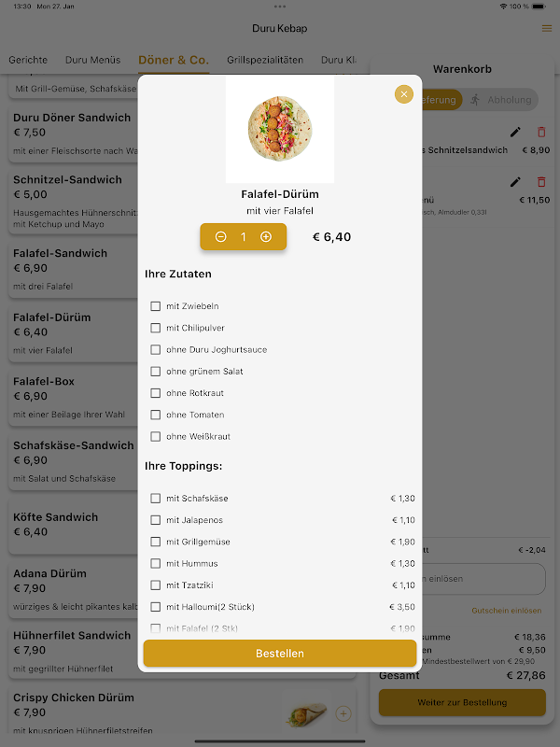The image size is (560, 747).
Task: Select the Abholung pickup option
Action: click(x=500, y=100)
